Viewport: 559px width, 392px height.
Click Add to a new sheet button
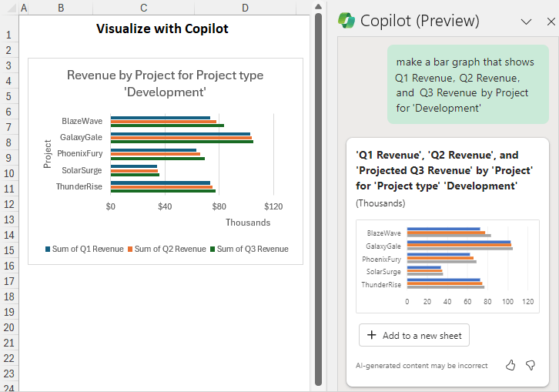pyautogui.click(x=414, y=335)
